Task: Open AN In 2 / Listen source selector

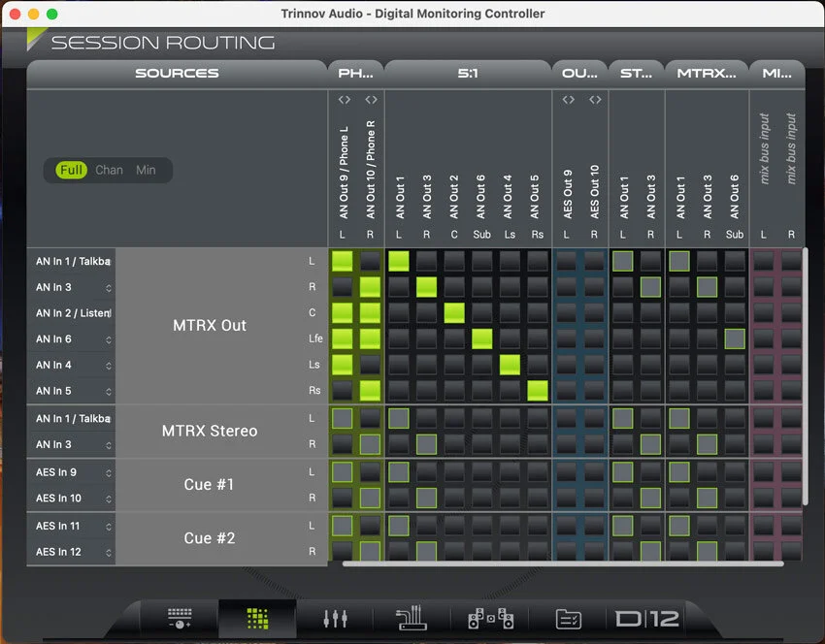Action: pos(73,313)
